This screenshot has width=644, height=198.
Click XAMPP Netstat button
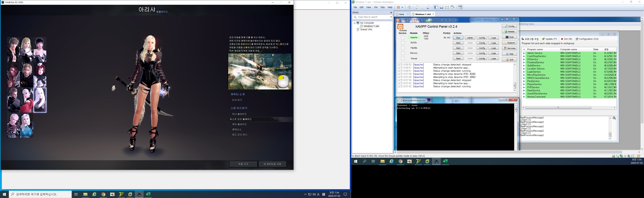(x=509, y=32)
